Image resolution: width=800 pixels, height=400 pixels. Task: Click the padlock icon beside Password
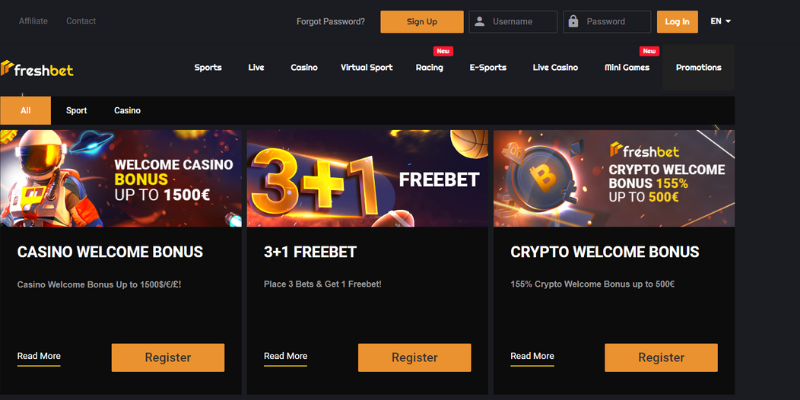click(x=574, y=22)
